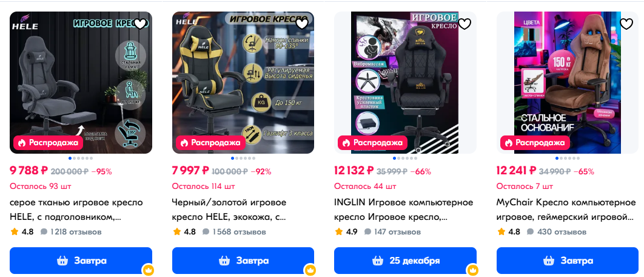Click crown badge under INGLIN chair
Image resolution: width=644 pixels, height=277 pixels.
coord(472,270)
